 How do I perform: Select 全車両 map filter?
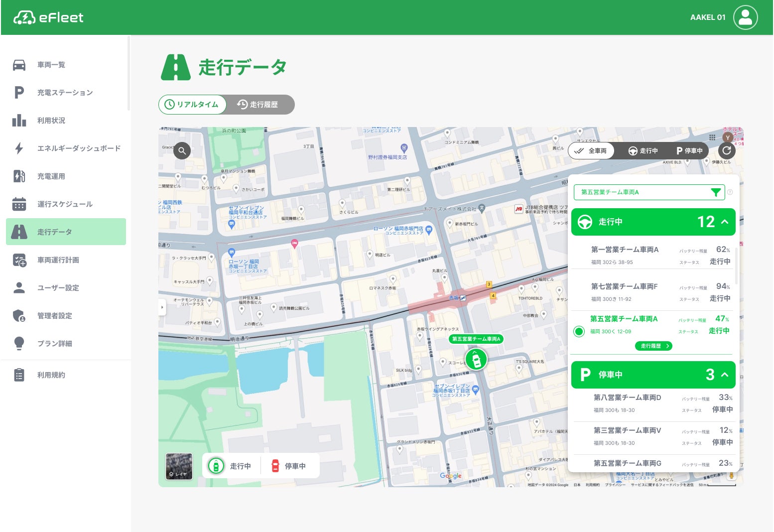pyautogui.click(x=591, y=150)
